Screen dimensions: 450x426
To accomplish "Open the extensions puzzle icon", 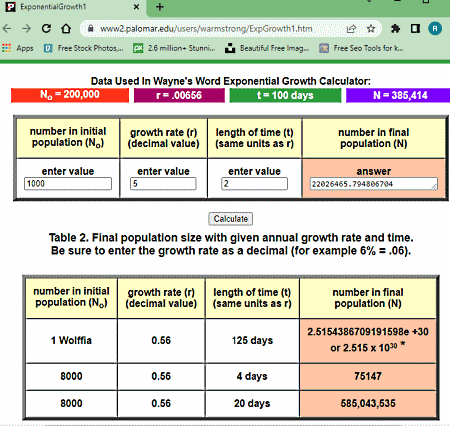I will (x=395, y=29).
